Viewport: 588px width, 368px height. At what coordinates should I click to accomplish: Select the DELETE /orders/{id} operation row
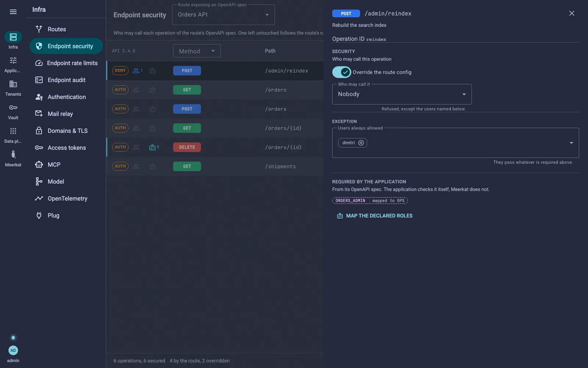(x=215, y=147)
